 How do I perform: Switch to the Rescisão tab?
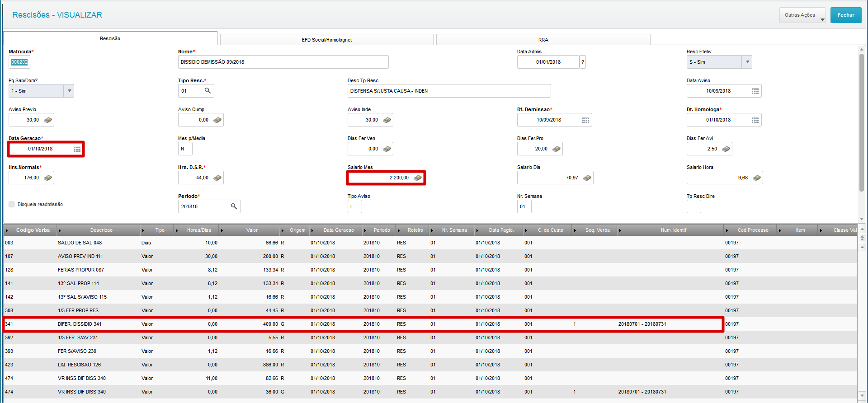(110, 38)
